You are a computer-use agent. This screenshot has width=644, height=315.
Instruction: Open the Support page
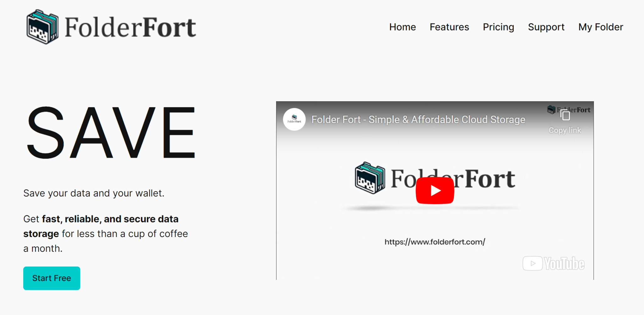click(546, 27)
